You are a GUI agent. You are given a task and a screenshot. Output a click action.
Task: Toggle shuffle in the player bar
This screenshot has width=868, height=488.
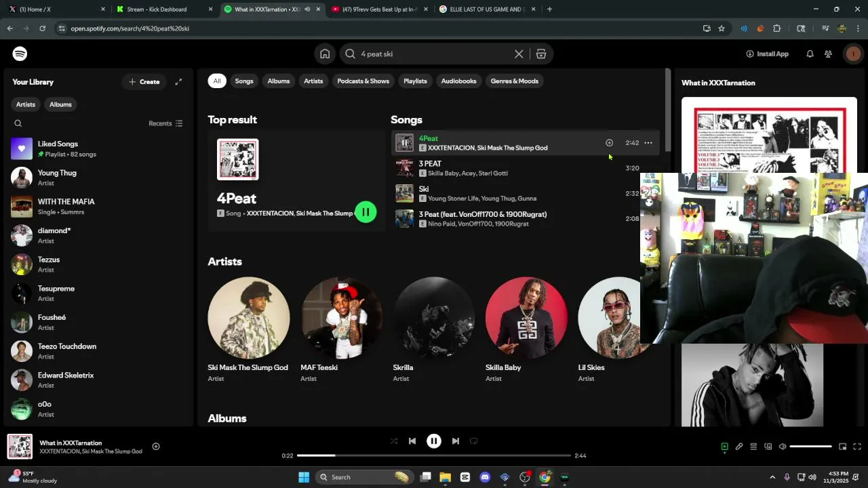(394, 441)
